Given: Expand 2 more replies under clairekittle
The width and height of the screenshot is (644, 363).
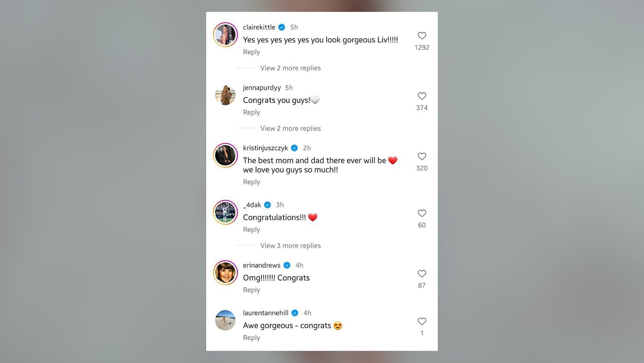Looking at the screenshot, I should (x=290, y=68).
